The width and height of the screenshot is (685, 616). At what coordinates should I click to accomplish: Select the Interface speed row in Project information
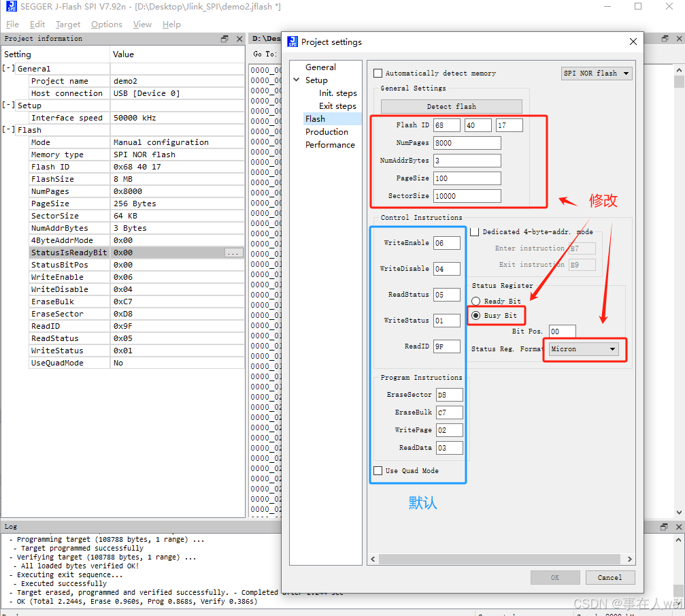tap(136, 118)
